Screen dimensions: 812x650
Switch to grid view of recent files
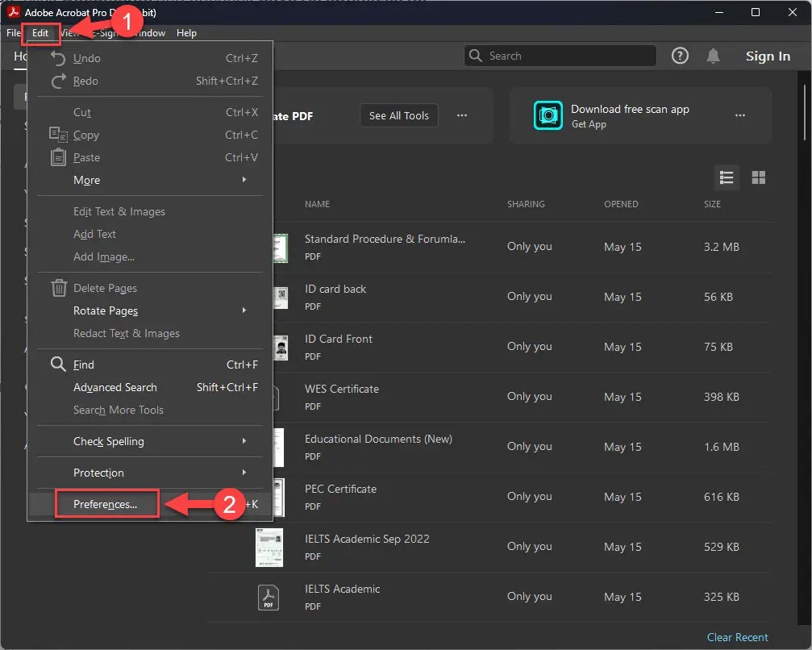click(758, 177)
